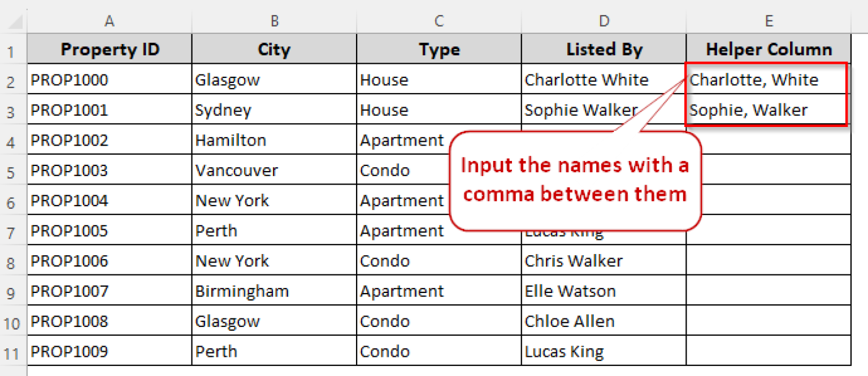Click the Chloe Allen cell
This screenshot has width=868, height=376.
coord(604,322)
